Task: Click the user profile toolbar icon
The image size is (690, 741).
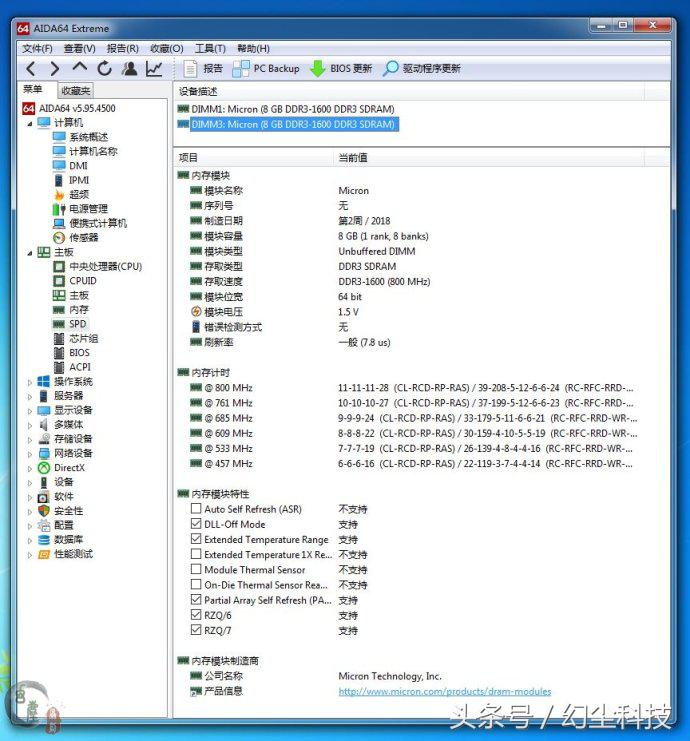Action: click(129, 69)
